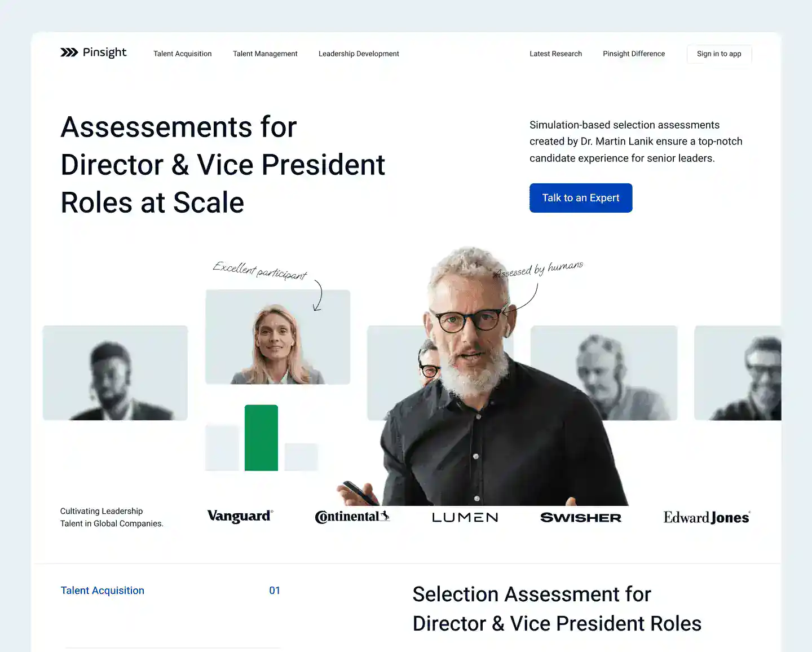The height and width of the screenshot is (652, 812).
Task: Select the Talent Acquisition 01 section tab
Action: click(170, 591)
